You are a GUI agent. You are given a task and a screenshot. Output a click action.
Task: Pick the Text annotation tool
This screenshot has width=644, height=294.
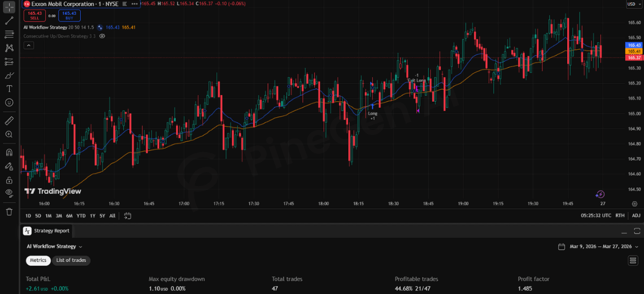pos(9,89)
